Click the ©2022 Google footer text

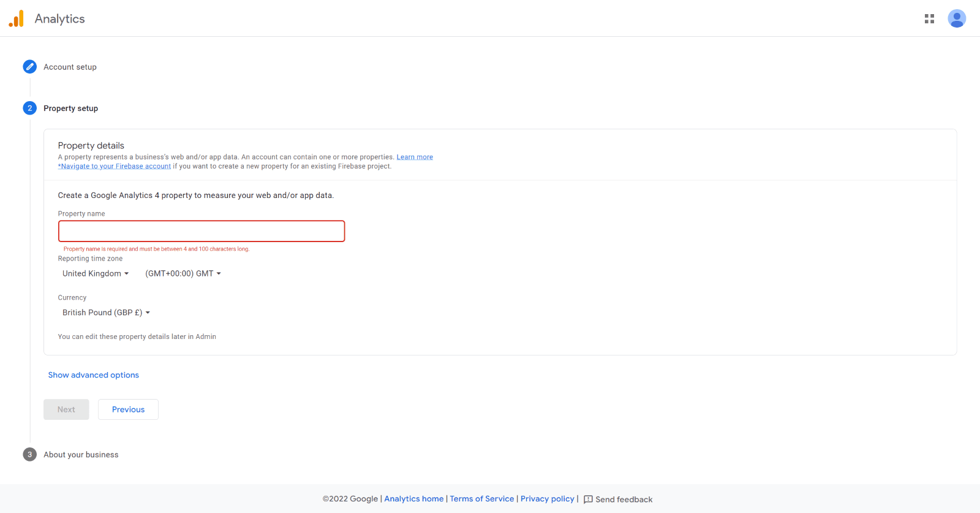coord(350,499)
